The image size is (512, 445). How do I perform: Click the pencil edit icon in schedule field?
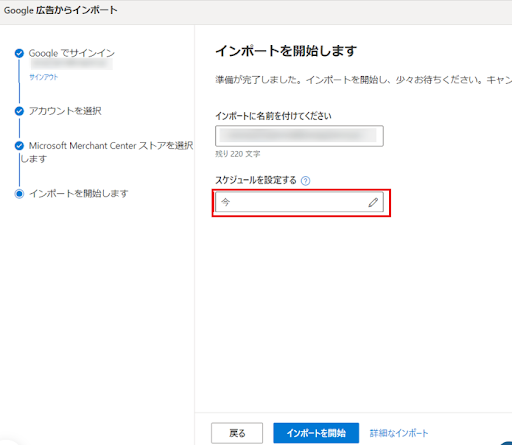click(373, 202)
